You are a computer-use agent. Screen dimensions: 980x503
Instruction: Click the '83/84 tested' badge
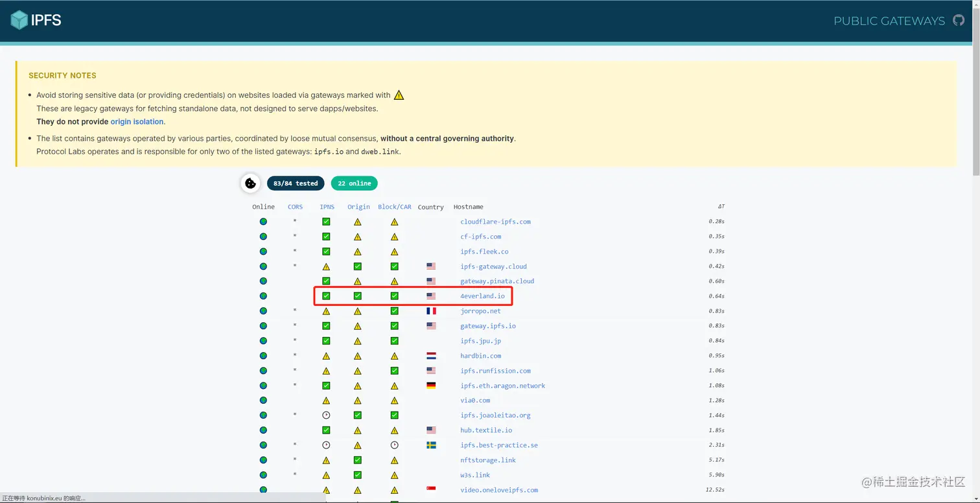296,183
